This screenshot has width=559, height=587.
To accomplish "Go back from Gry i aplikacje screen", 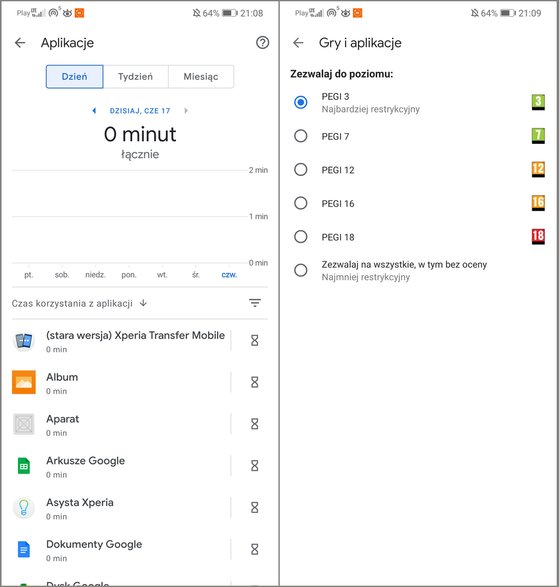I will tap(298, 43).
